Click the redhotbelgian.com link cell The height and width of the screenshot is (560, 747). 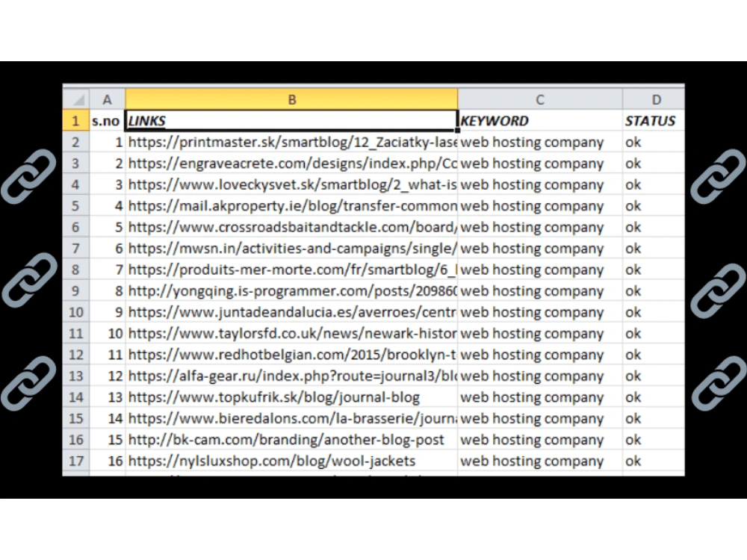291,355
